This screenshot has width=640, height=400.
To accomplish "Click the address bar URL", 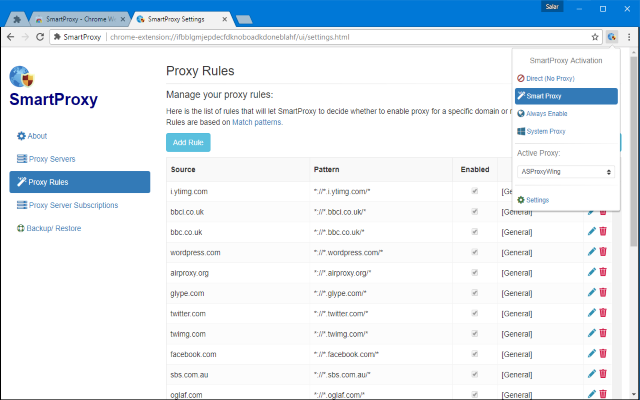I will [229, 37].
